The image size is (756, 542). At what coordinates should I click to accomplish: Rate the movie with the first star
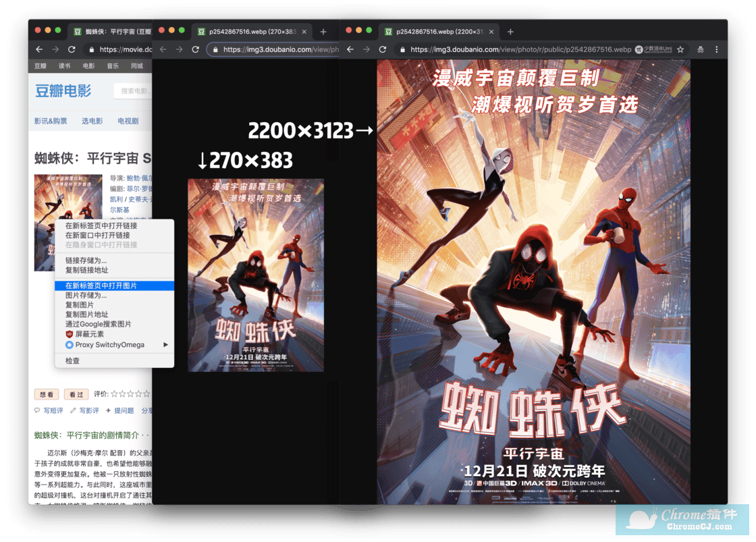114,394
